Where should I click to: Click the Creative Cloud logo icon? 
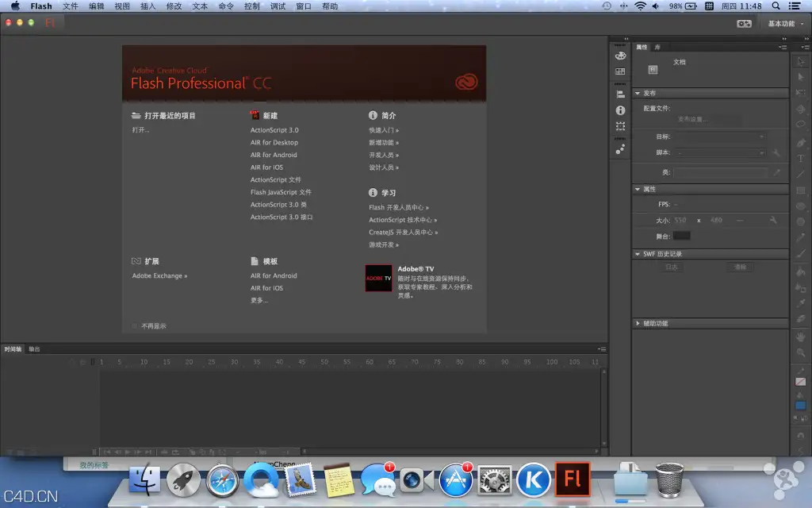[x=466, y=82]
